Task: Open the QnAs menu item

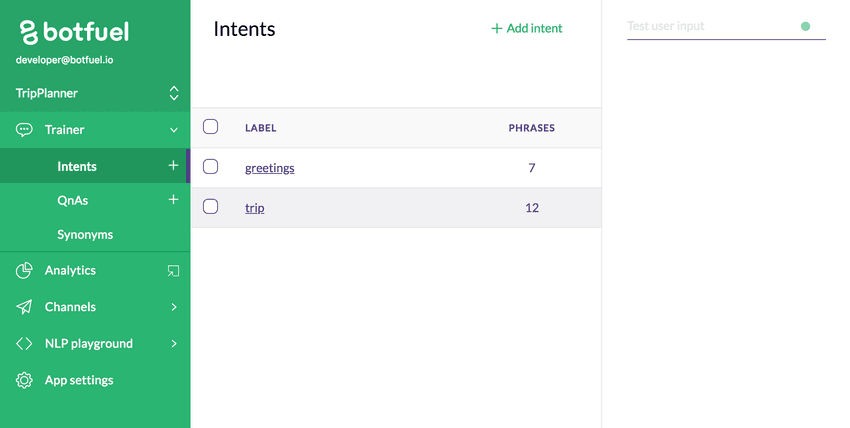Action: pos(73,200)
